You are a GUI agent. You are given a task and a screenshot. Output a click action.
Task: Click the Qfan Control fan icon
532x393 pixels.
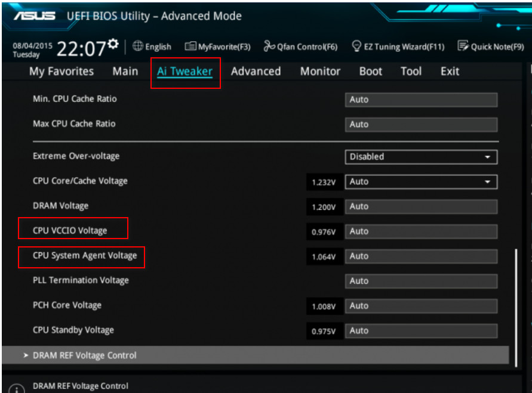coord(269,46)
